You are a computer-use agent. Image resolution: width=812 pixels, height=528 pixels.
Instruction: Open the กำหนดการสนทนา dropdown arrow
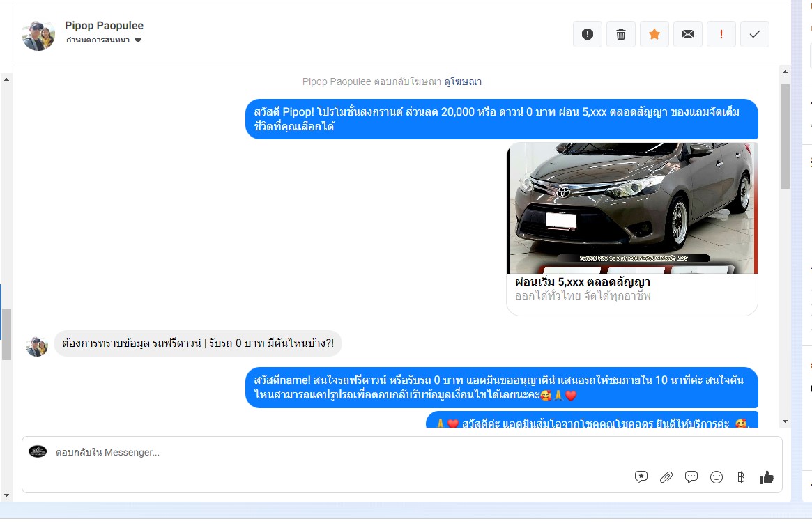138,40
